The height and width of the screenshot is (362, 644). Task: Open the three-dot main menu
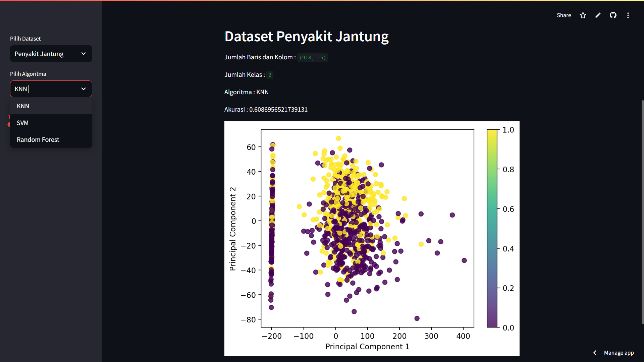tap(628, 15)
